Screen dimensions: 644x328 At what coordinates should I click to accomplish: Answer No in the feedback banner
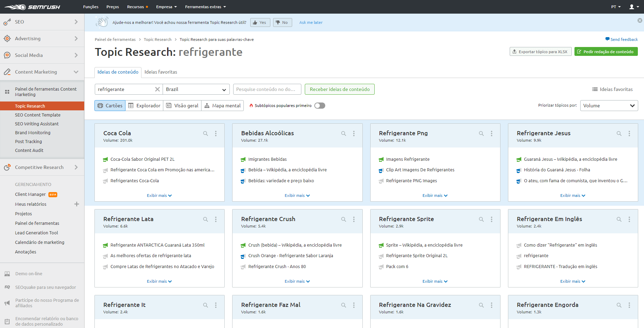coord(282,22)
